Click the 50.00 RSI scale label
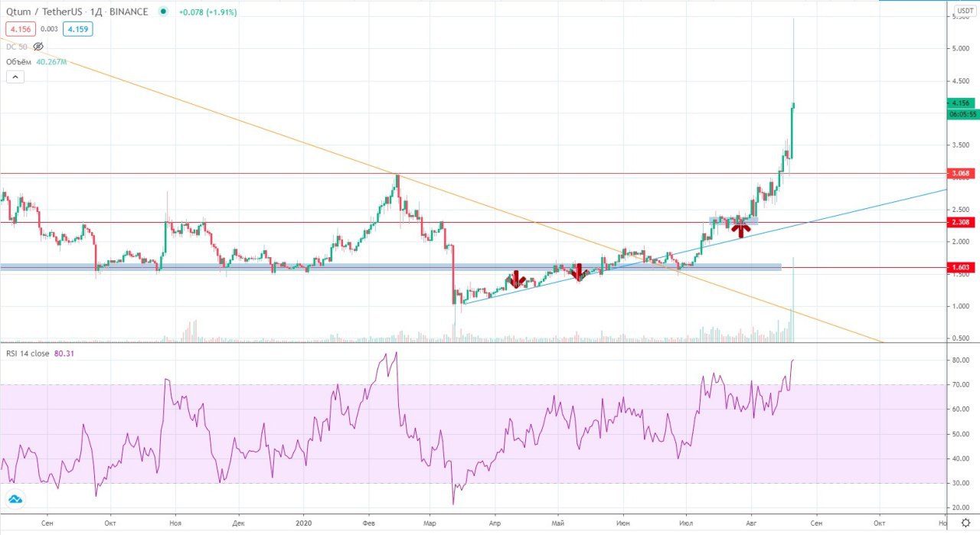Screen dimensions: 980x535 click(x=961, y=433)
